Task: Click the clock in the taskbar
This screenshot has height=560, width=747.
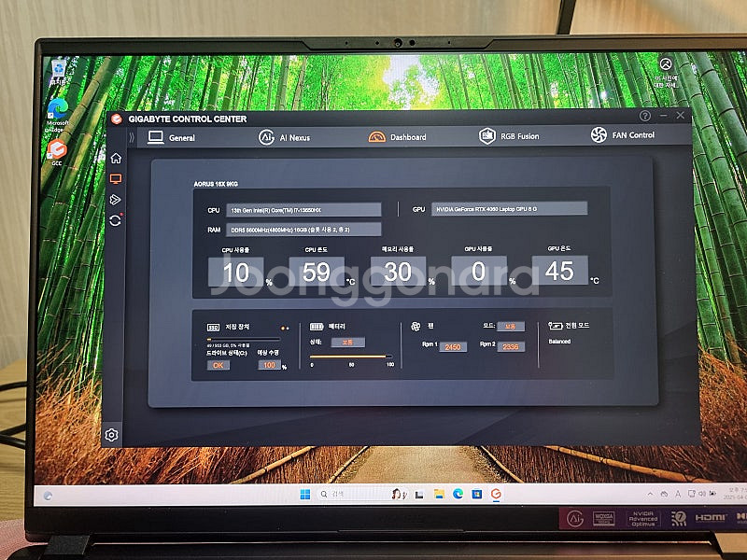Action: pyautogui.click(x=734, y=494)
